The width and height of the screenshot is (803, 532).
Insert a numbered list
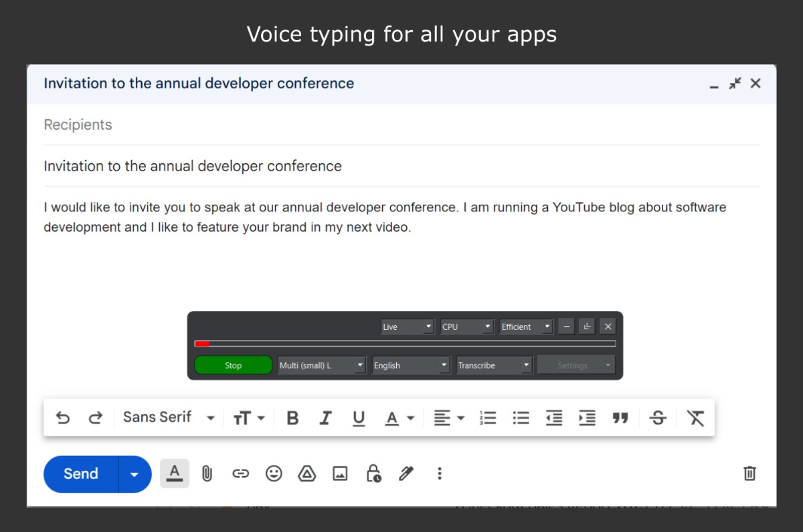tap(488, 418)
